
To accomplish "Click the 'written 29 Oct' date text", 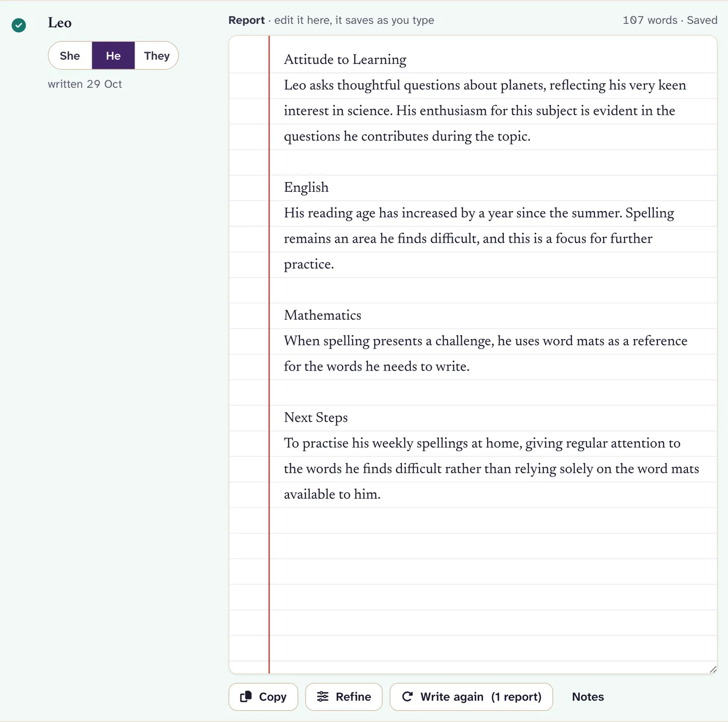I will [85, 84].
